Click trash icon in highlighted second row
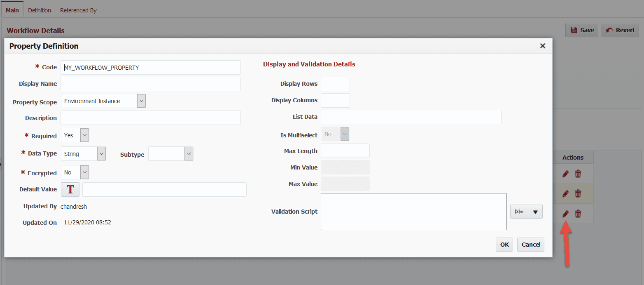 (578, 193)
